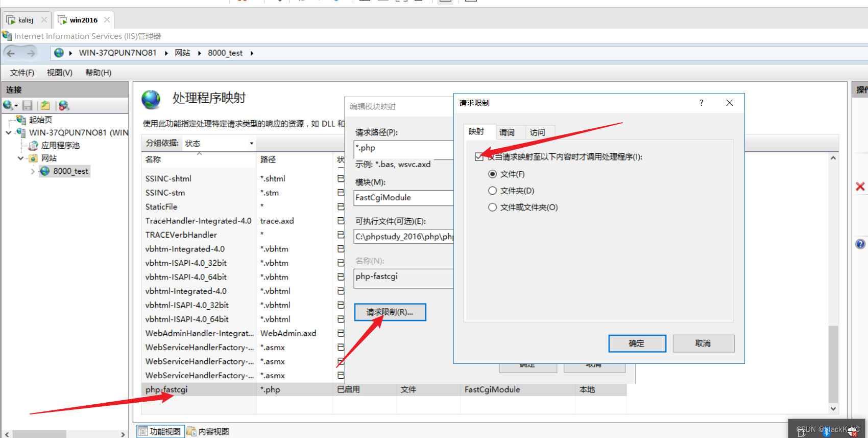Viewport: 868px width, 438px height.
Task: Collapse the 网站 tree node
Action: 21,158
